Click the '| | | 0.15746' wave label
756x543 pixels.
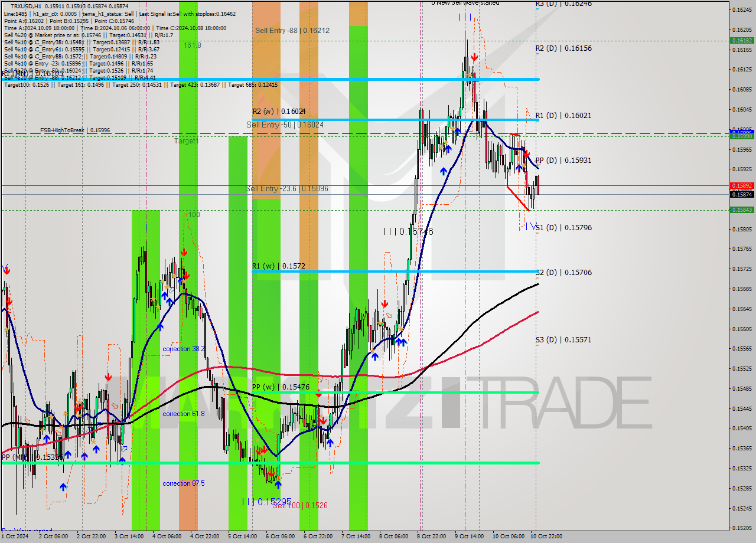409,232
